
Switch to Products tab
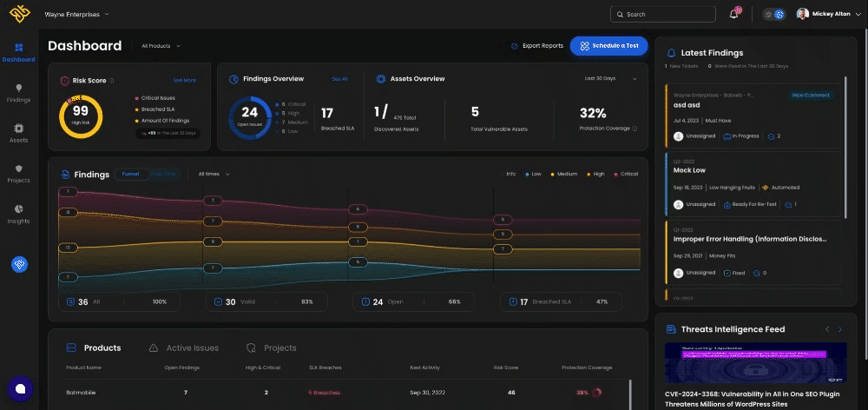pos(94,348)
